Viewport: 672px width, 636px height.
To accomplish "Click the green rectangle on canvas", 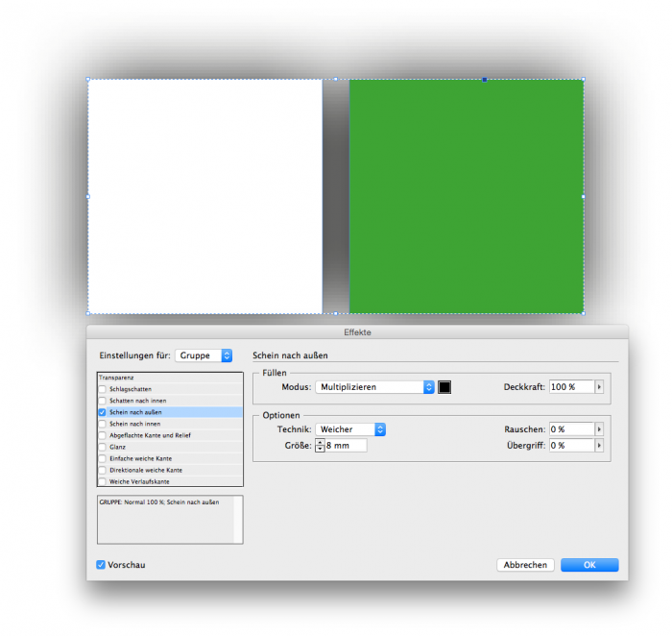I will coord(467,196).
